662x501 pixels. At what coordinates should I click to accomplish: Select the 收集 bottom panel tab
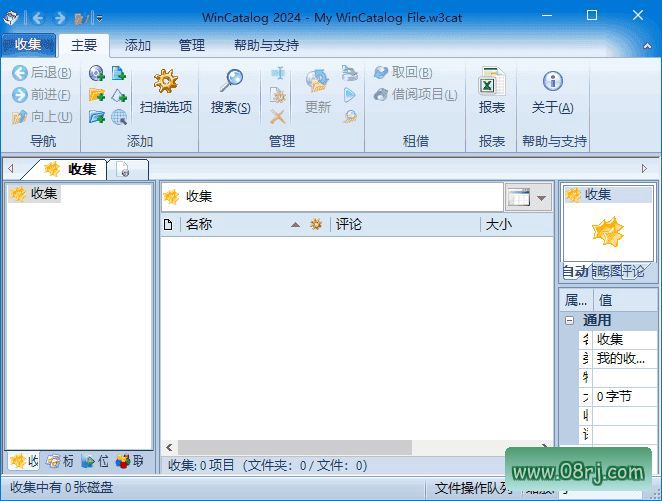(x=24, y=461)
